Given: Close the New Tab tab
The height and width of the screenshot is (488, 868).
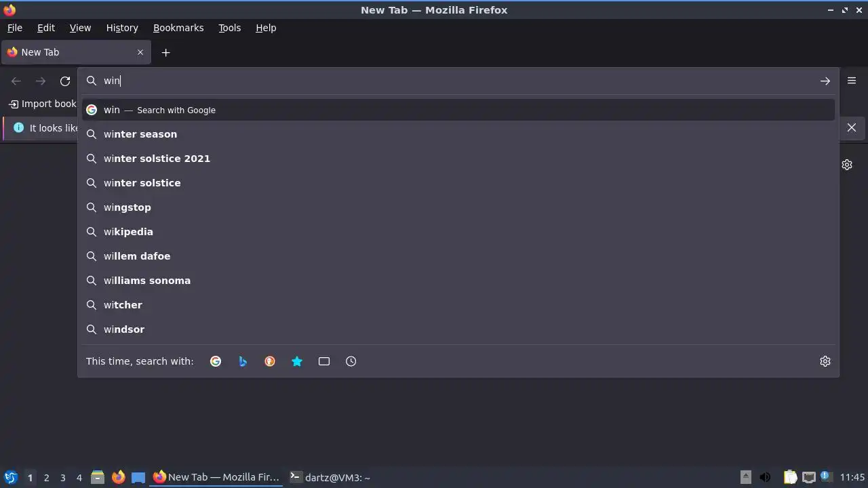Looking at the screenshot, I should click(140, 52).
